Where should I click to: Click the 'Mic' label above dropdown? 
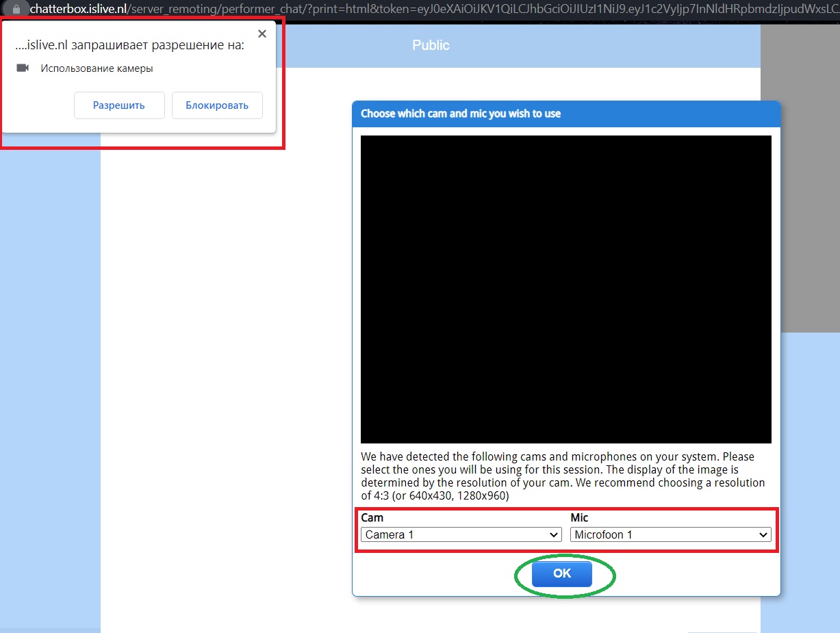point(579,518)
